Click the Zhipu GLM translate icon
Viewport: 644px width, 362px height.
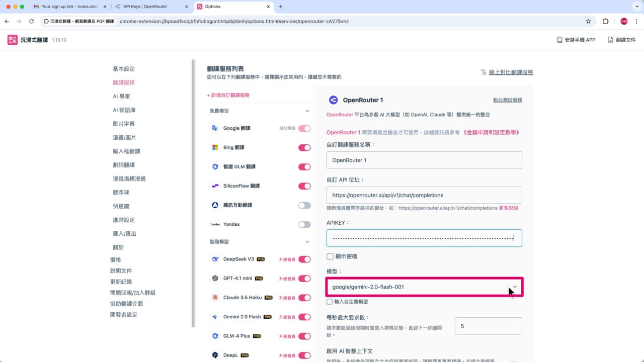click(215, 166)
